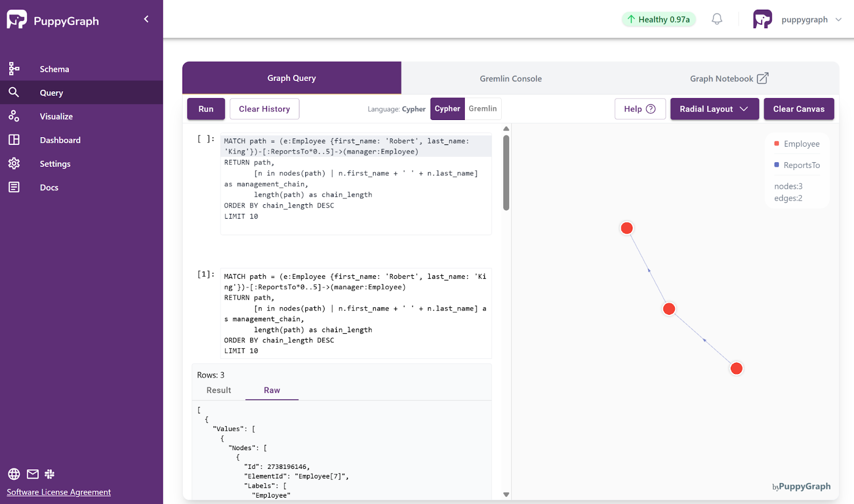Click the "Rows: 3" text
The height and width of the screenshot is (504, 854).
[x=211, y=375]
